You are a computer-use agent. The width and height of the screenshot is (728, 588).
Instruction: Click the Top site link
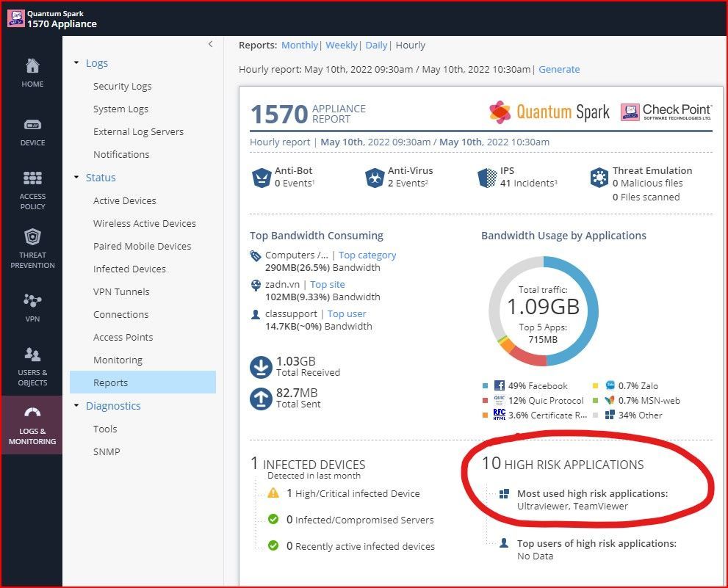coord(328,285)
